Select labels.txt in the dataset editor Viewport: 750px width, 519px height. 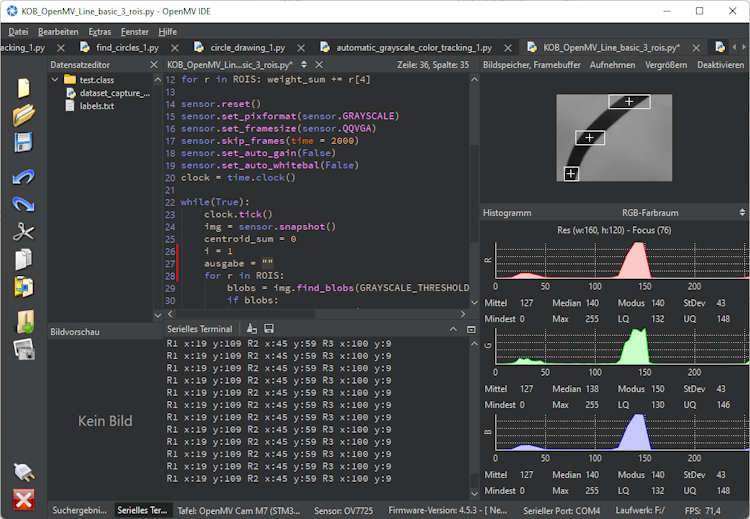coord(96,106)
